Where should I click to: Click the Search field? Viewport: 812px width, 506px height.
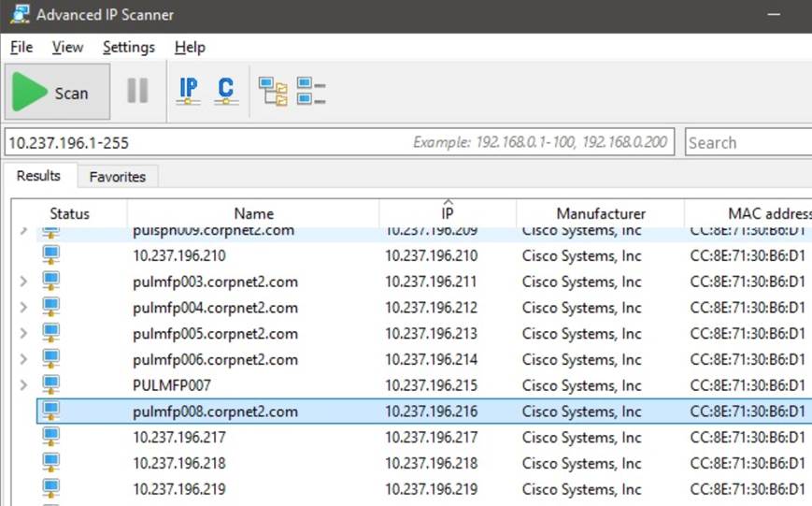point(748,142)
